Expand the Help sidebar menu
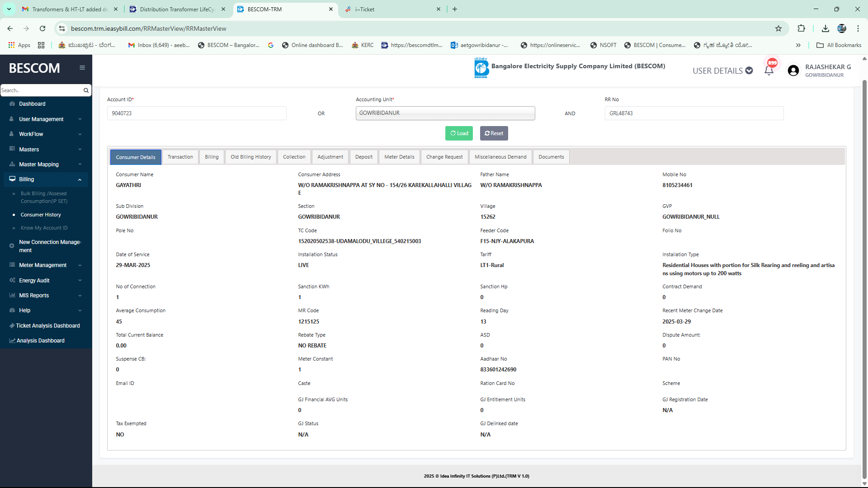868x488 pixels. point(45,310)
